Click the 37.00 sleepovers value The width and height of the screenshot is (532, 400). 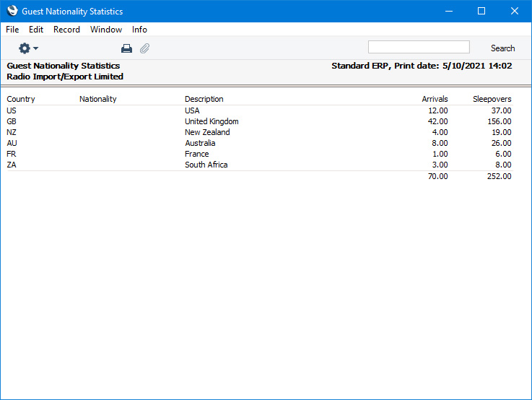501,110
